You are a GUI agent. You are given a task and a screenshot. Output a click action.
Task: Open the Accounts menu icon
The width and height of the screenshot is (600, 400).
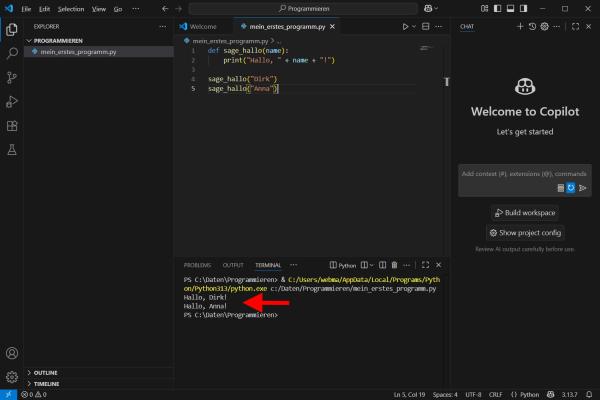[x=12, y=353]
